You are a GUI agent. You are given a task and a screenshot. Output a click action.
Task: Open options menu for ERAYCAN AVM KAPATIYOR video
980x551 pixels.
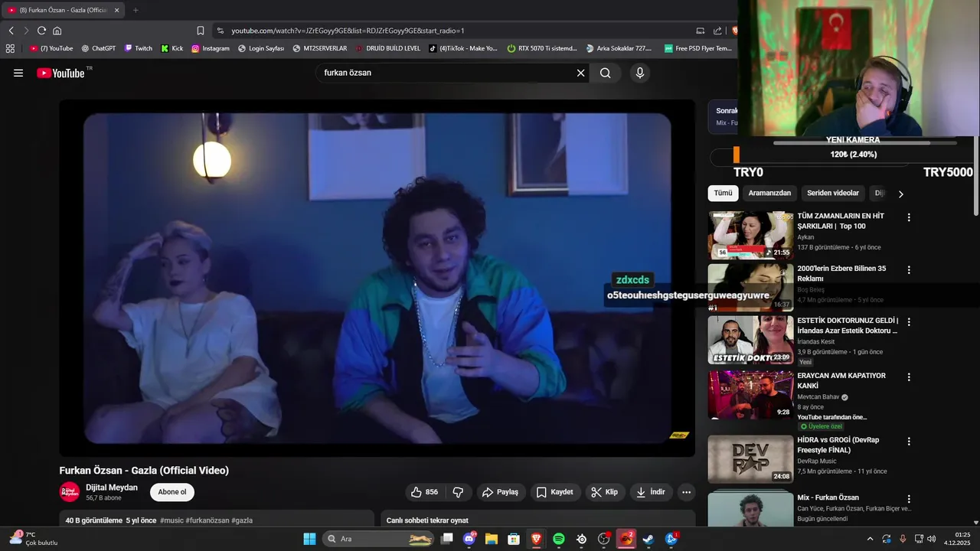click(x=909, y=377)
